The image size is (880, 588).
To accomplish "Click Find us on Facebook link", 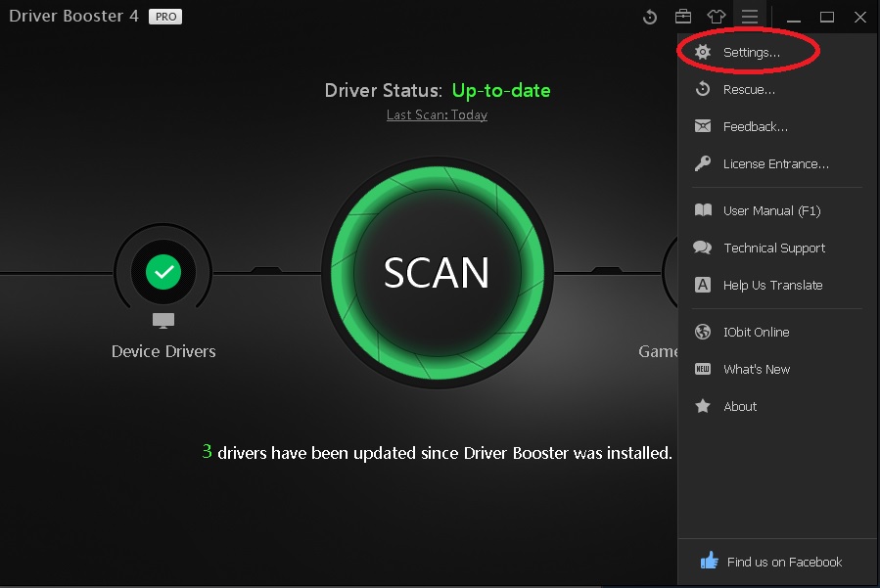I will pyautogui.click(x=784, y=562).
